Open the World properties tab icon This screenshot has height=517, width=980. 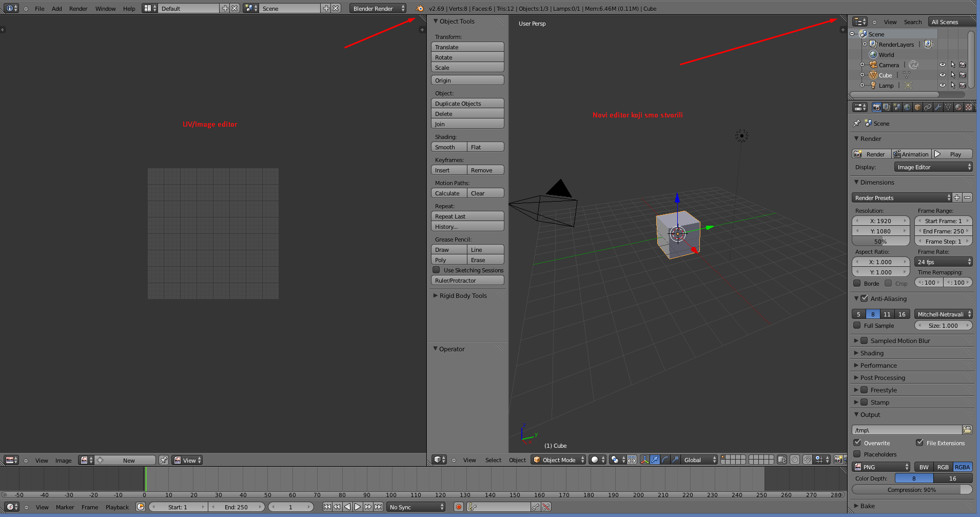[x=907, y=107]
